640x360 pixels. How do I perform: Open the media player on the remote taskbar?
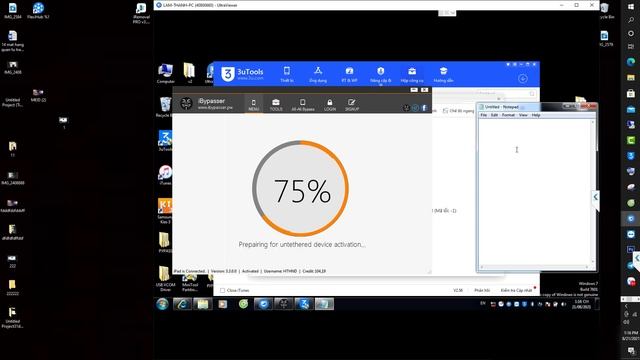coord(222,304)
